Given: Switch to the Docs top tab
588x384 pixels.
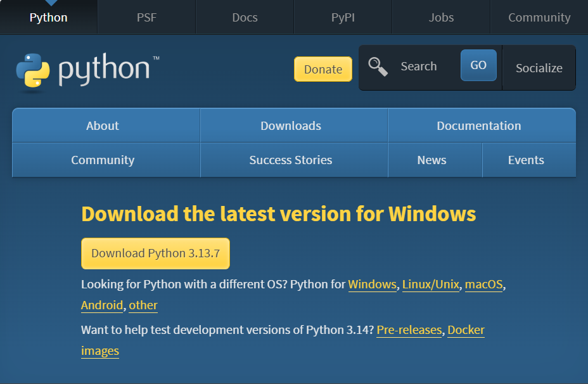Looking at the screenshot, I should point(245,17).
